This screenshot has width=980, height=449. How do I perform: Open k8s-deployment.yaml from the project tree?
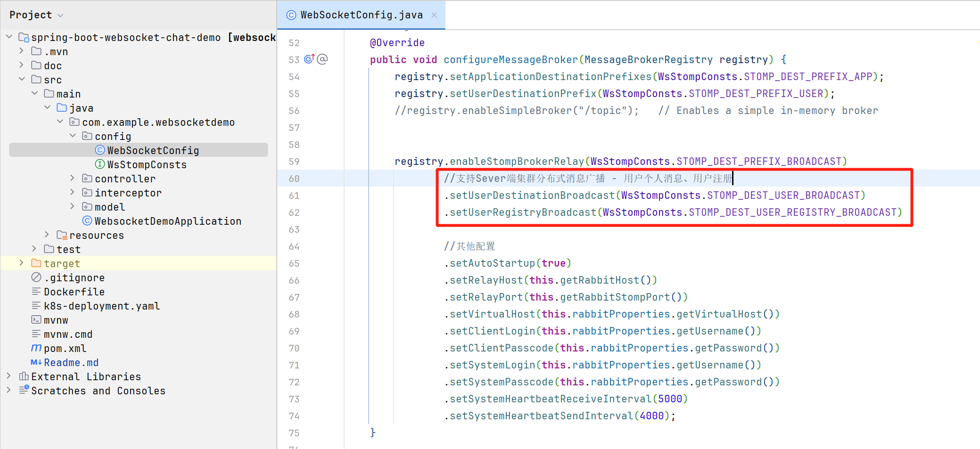(x=102, y=306)
